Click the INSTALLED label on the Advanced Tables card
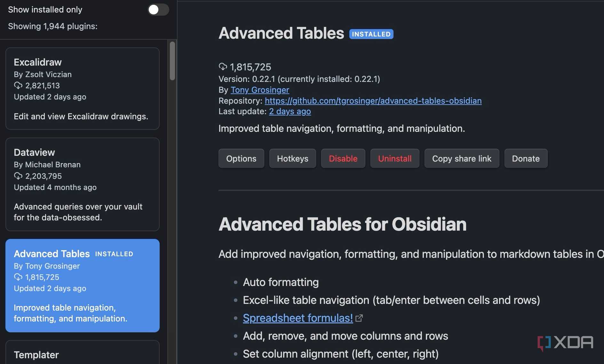The image size is (604, 364). coord(114,254)
